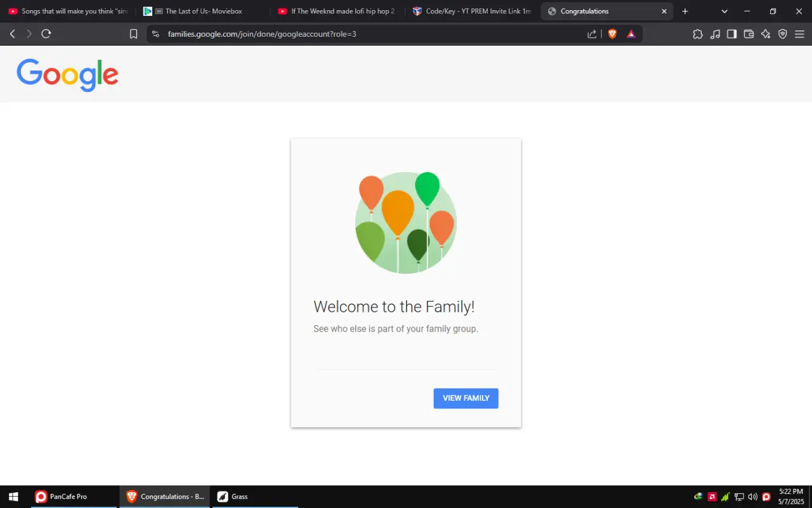Open Brave Rewards triangle icon
Viewport: 812px width, 508px height.
631,34
